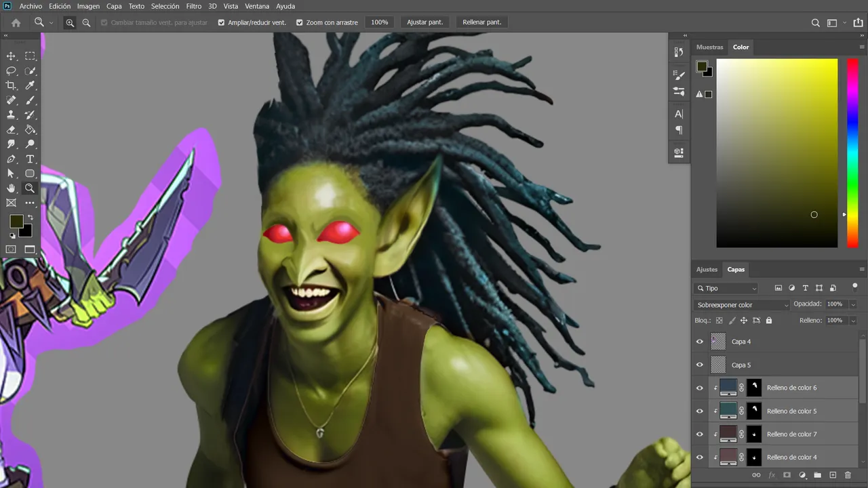Open the Capas panel options menu
Screen dimensions: 868x488
862,269
